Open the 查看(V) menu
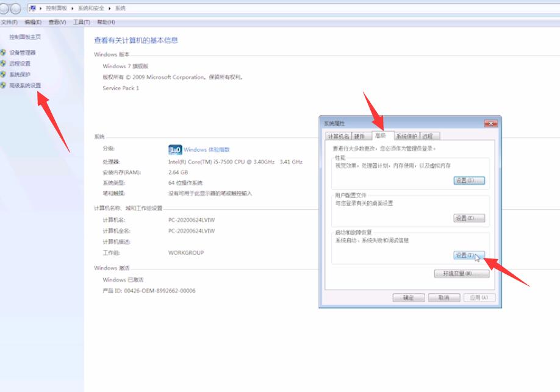 57,22
